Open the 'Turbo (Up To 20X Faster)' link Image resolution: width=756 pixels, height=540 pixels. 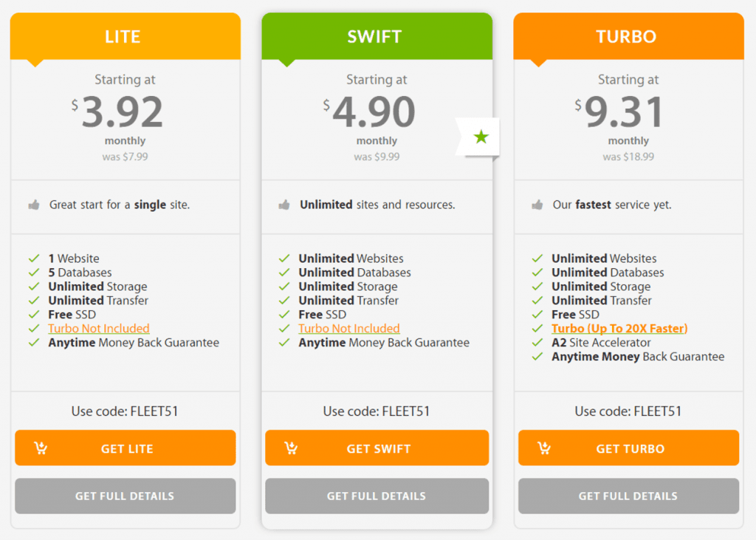point(619,329)
